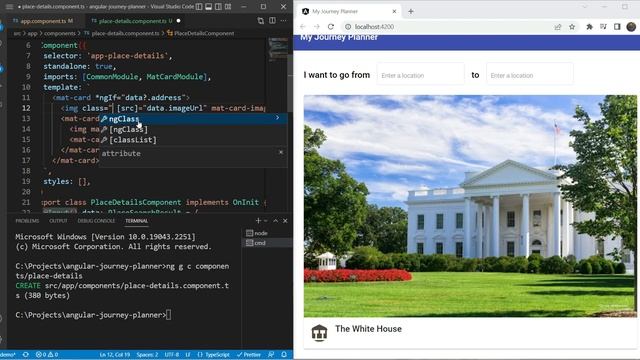Screen dimensions: 640x360
Task: Switch to app.component.ts editor tab
Action: pyautogui.click(x=43, y=21)
